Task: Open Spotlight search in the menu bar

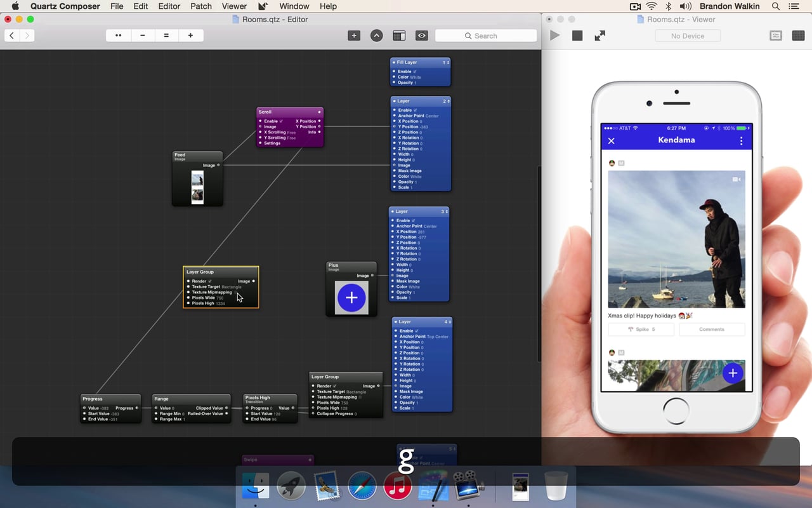Action: [x=775, y=6]
